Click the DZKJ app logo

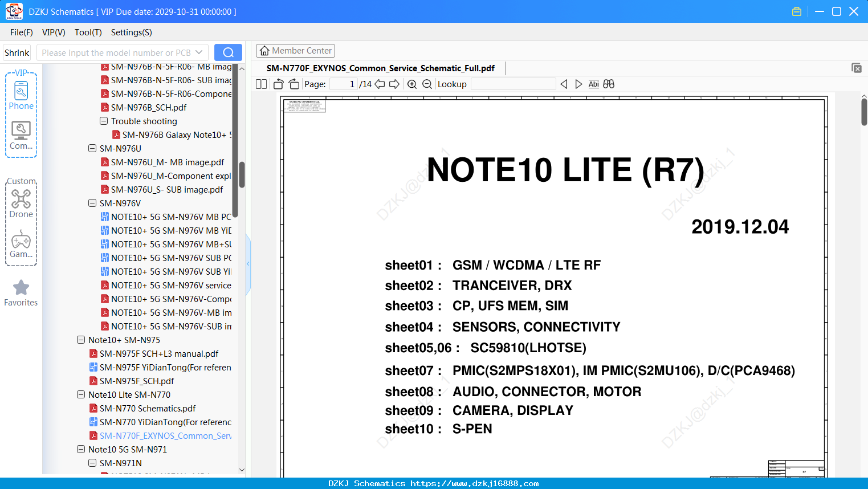tap(14, 11)
